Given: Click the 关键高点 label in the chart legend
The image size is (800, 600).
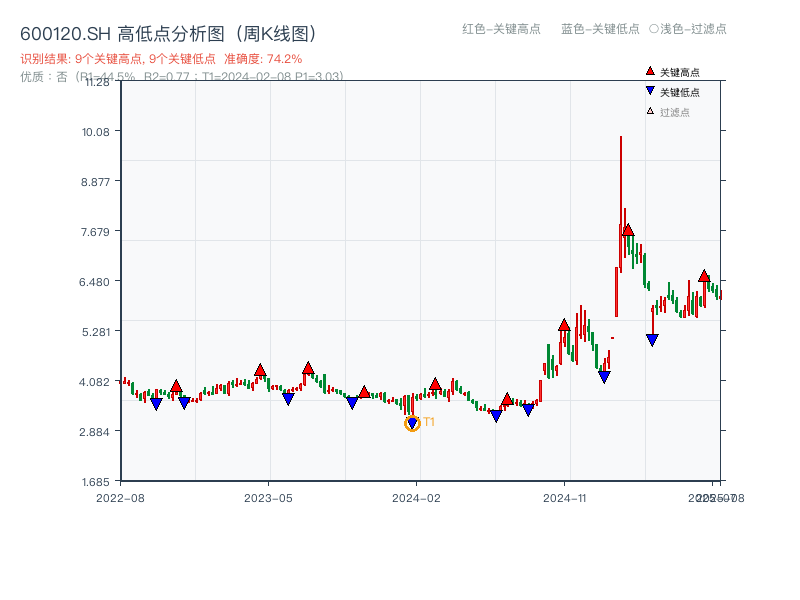Looking at the screenshot, I should tap(680, 72).
